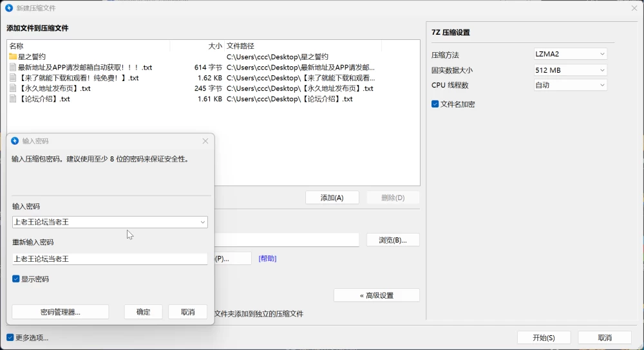This screenshot has width=644, height=350.
Task: Click the 重新输入密码 text field
Action: click(x=109, y=259)
